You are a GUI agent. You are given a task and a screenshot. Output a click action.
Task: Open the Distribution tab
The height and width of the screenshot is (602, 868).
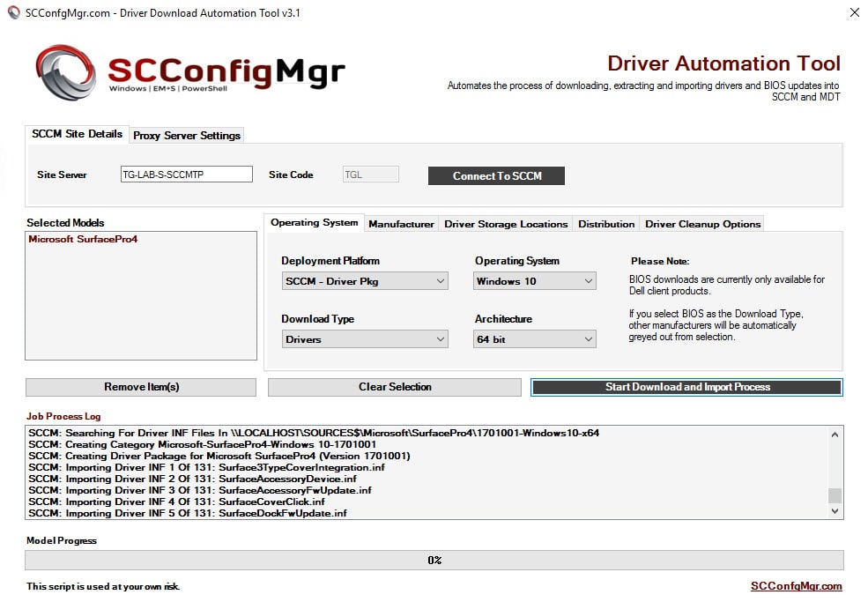pos(606,224)
